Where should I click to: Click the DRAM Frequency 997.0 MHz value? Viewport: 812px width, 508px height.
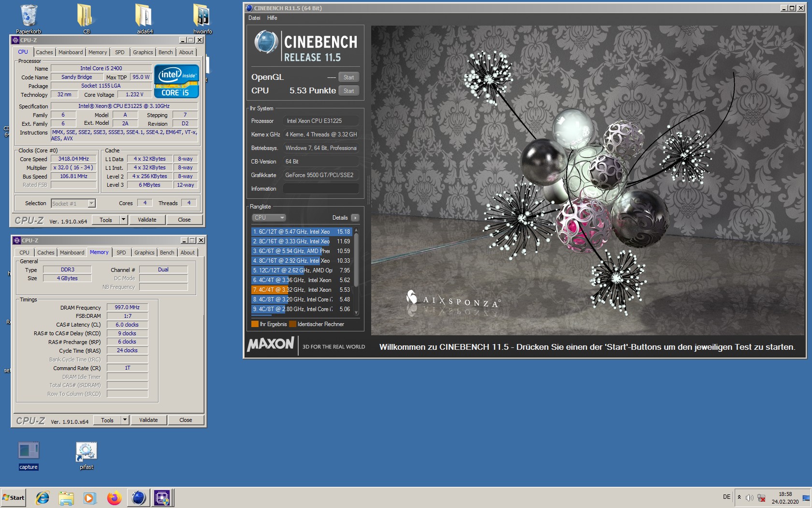point(127,307)
